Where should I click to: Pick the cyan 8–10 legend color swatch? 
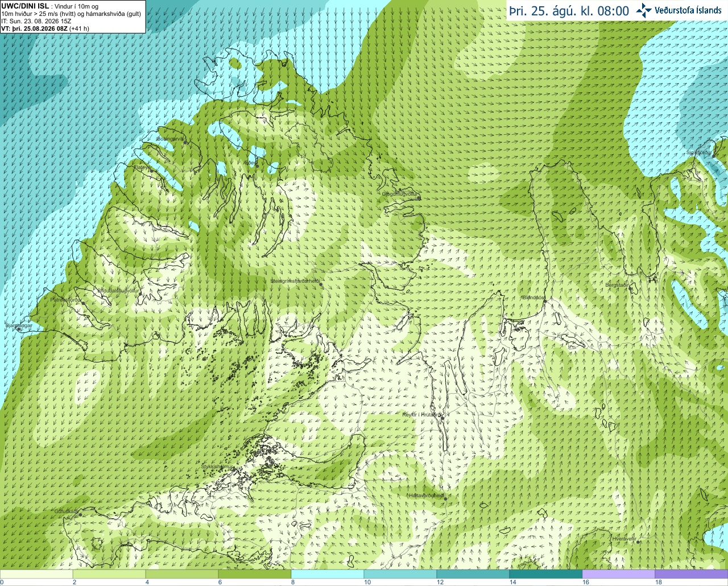point(327,574)
